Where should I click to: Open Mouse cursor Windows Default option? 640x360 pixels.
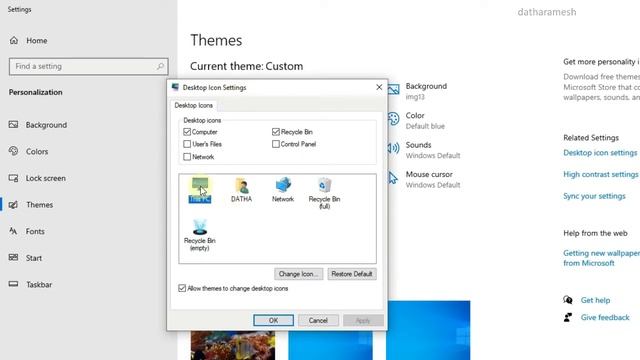[433, 179]
